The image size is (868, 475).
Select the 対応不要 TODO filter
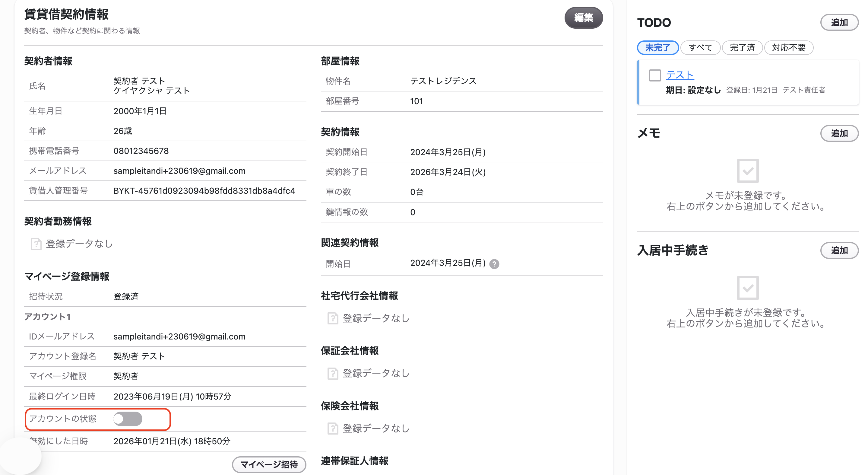(x=788, y=48)
